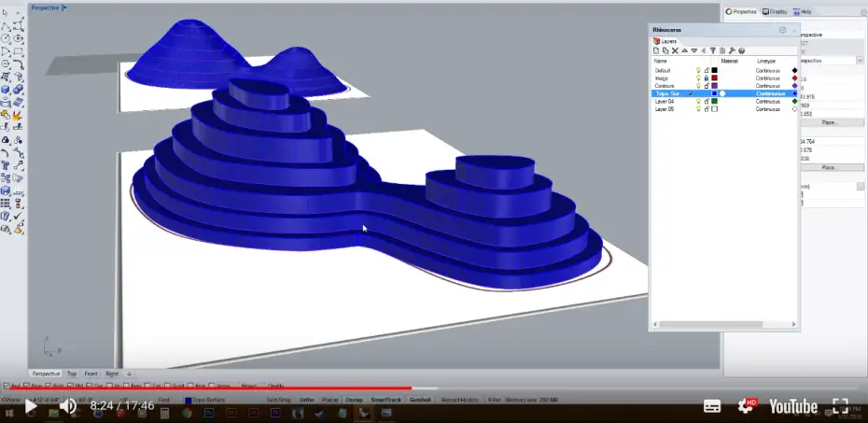Move layer up with triangle icon
Screen dimensions: 868x423
click(x=685, y=51)
